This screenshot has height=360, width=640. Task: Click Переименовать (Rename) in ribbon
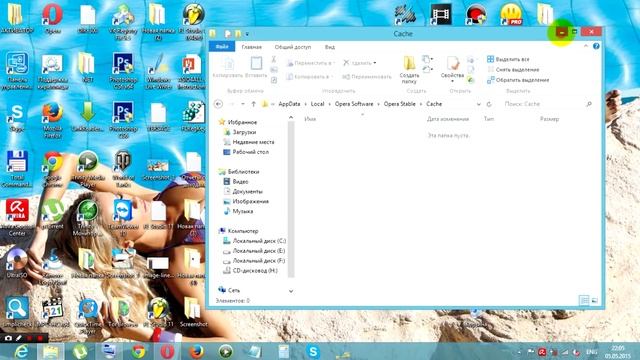(x=367, y=77)
